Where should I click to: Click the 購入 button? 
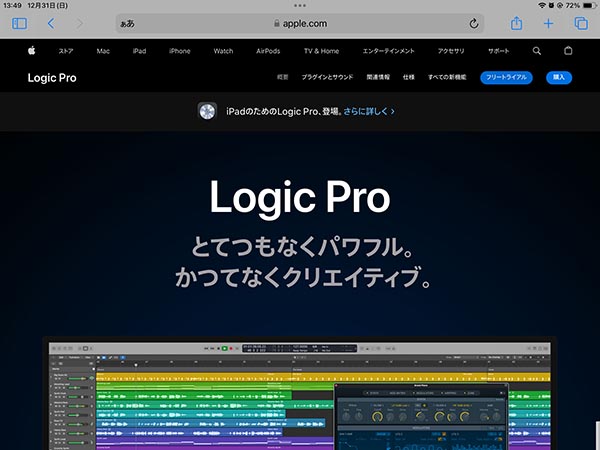click(559, 77)
